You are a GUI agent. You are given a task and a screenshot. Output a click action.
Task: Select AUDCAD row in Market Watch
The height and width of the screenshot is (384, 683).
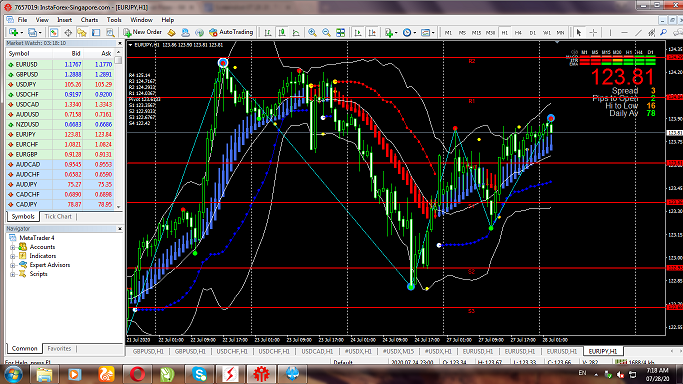point(61,165)
